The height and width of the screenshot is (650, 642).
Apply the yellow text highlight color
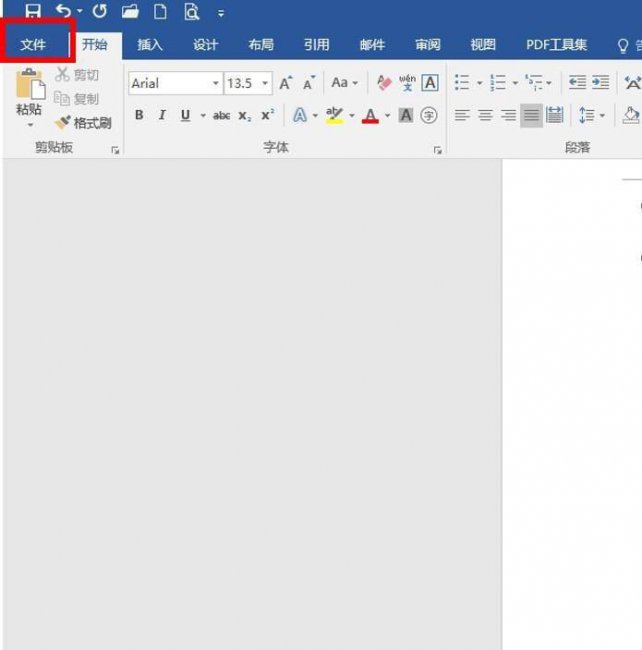[334, 115]
